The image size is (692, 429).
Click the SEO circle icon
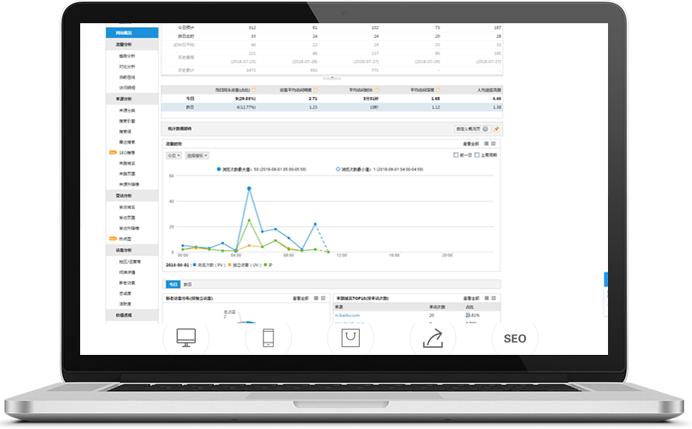click(x=515, y=340)
